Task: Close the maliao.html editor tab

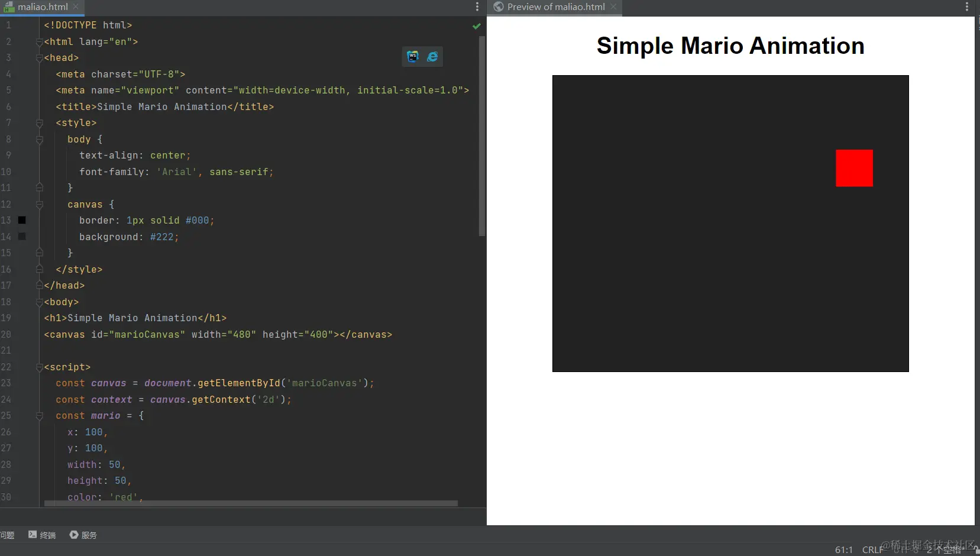Action: click(76, 7)
